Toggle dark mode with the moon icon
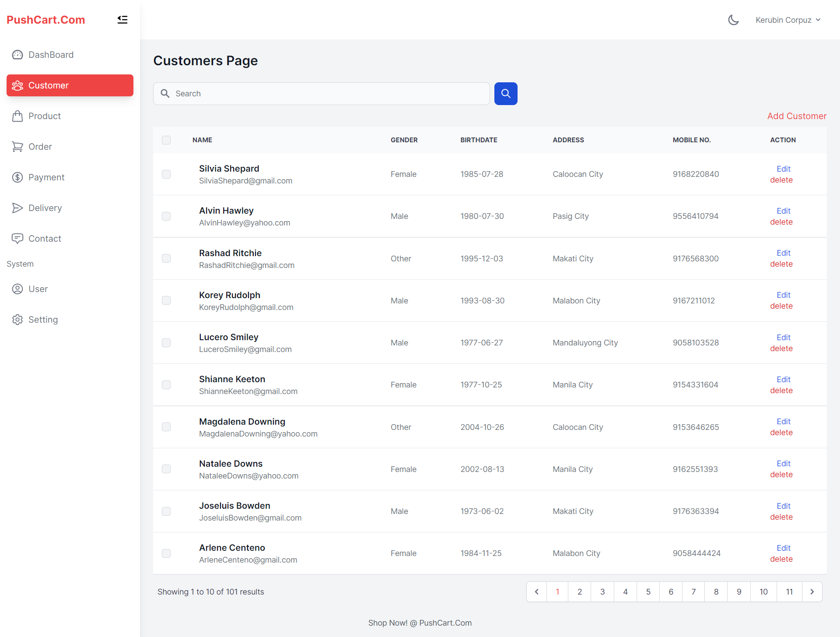 (733, 20)
